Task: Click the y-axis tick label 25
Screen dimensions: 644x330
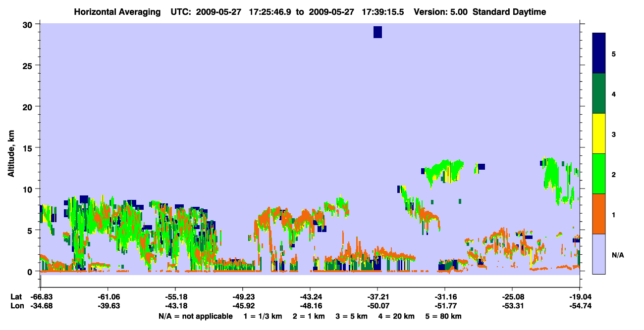Action: [28, 65]
